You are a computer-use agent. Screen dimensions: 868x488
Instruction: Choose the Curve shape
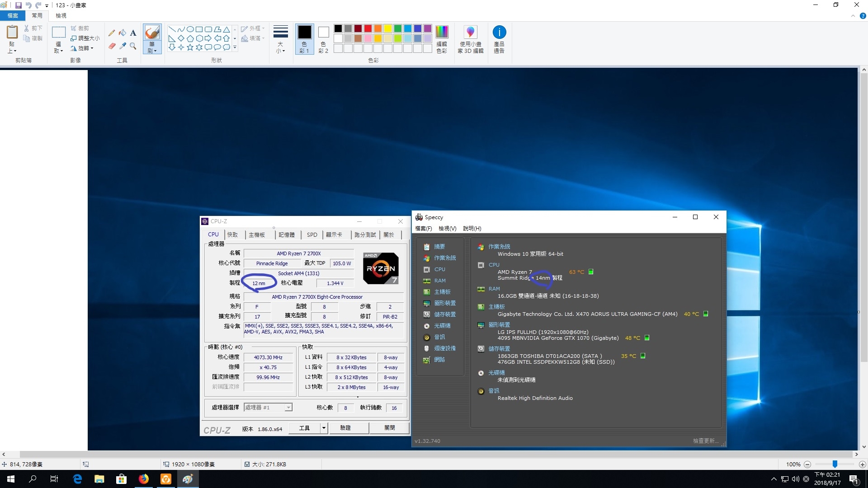point(181,29)
